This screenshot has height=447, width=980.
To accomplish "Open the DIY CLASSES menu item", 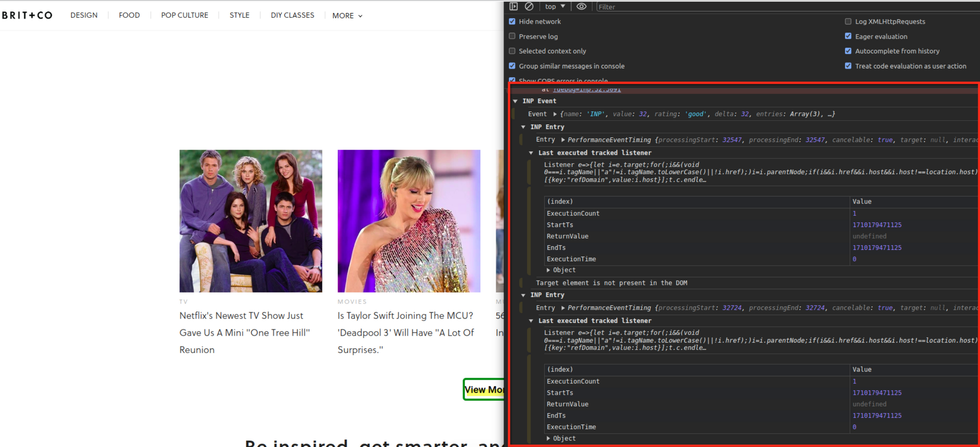I will click(292, 16).
